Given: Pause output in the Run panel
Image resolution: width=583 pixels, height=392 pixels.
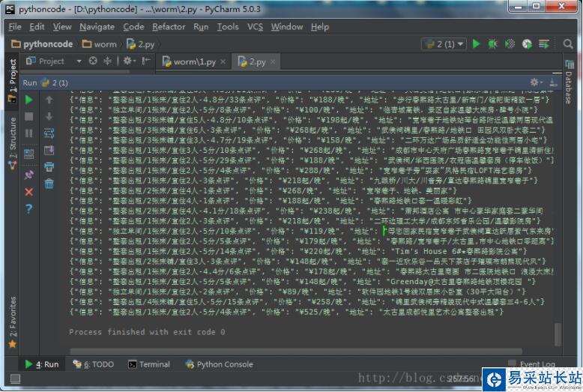Looking at the screenshot, I should pyautogui.click(x=28, y=133).
